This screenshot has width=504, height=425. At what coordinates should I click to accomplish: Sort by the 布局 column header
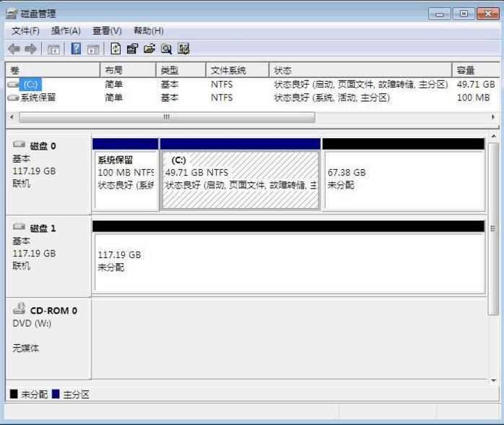(x=129, y=70)
